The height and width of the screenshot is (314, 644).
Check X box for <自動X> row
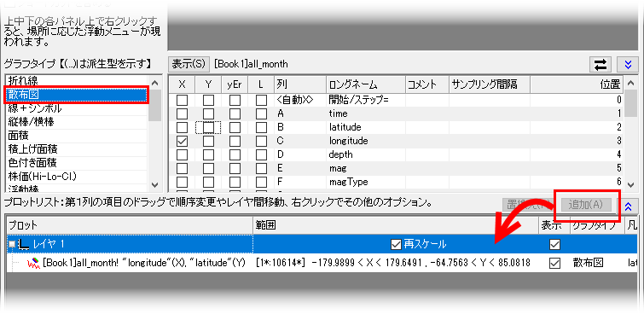tap(182, 101)
